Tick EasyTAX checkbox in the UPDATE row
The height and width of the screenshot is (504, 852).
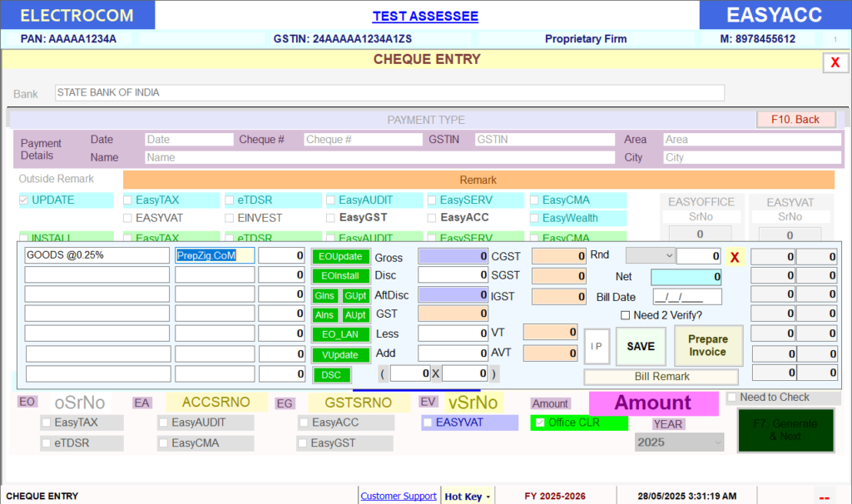click(127, 200)
